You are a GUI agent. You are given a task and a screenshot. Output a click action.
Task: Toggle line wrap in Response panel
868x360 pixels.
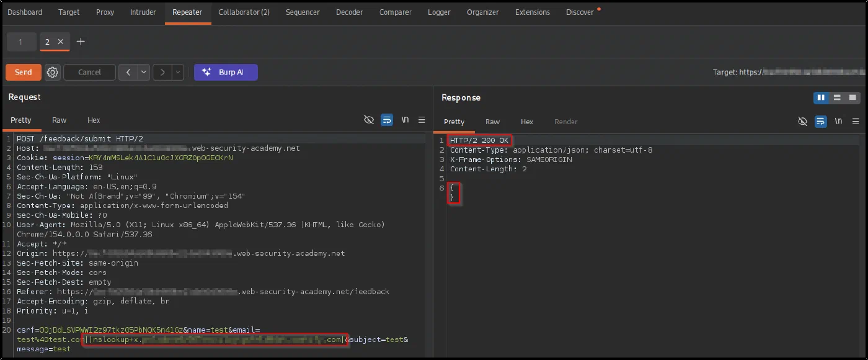(820, 121)
